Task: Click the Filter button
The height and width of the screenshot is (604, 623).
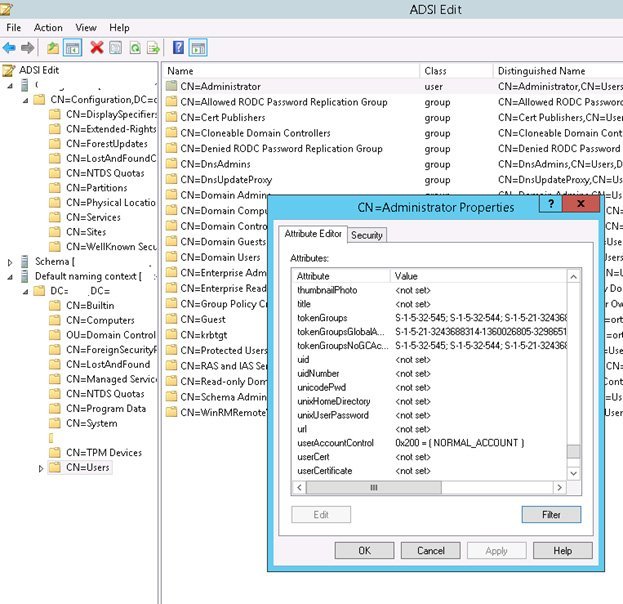Action: coord(551,515)
